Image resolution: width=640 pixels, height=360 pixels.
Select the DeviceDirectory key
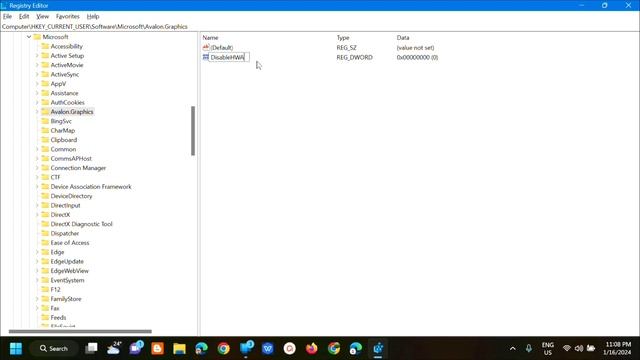[71, 196]
